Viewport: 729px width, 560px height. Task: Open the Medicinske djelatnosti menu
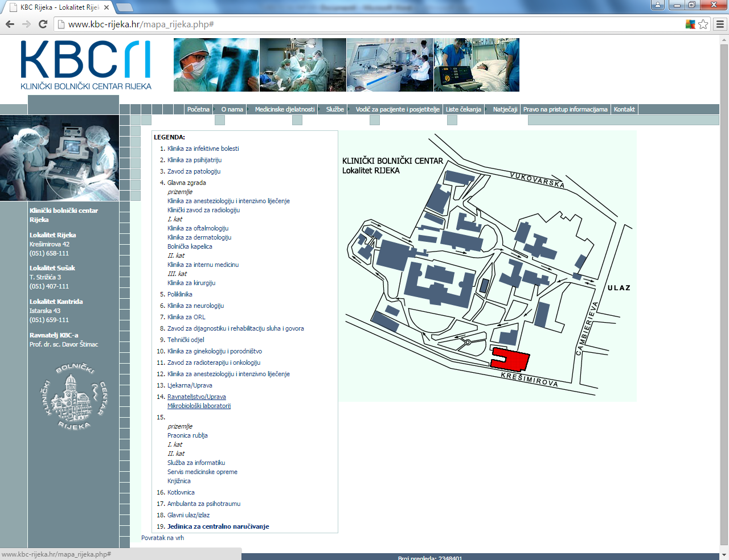(x=285, y=109)
